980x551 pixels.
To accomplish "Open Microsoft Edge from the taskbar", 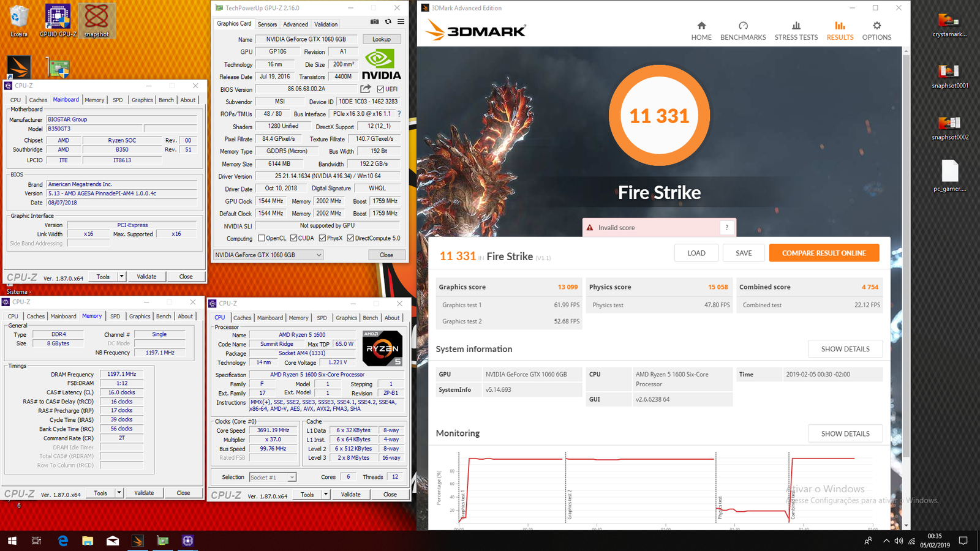I will point(62,541).
